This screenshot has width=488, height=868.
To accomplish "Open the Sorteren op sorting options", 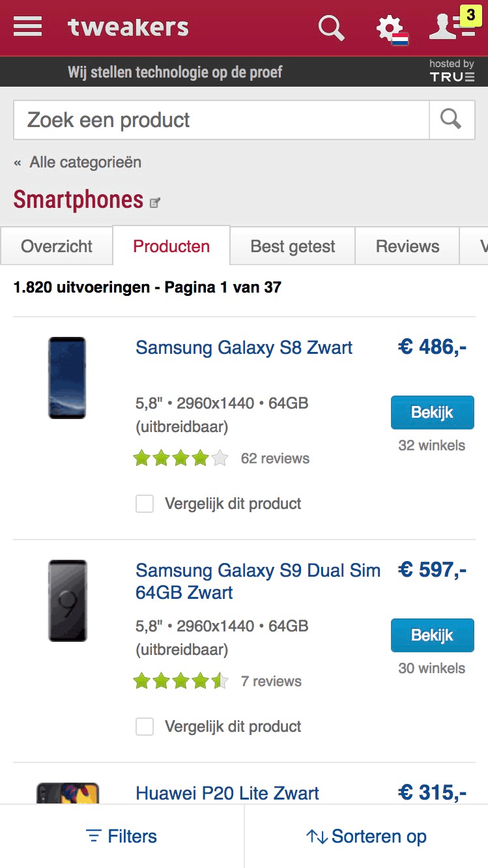I will pyautogui.click(x=366, y=836).
